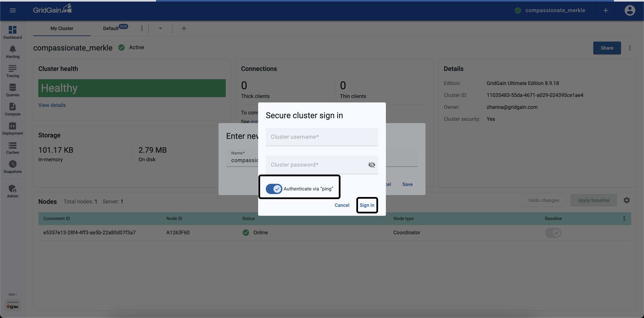The width and height of the screenshot is (644, 318).
Task: Click Baseline column header
Action: point(553,219)
